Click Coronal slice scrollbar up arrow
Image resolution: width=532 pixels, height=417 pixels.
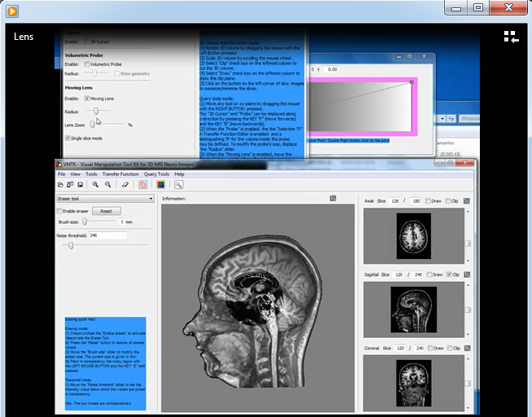[x=468, y=359]
